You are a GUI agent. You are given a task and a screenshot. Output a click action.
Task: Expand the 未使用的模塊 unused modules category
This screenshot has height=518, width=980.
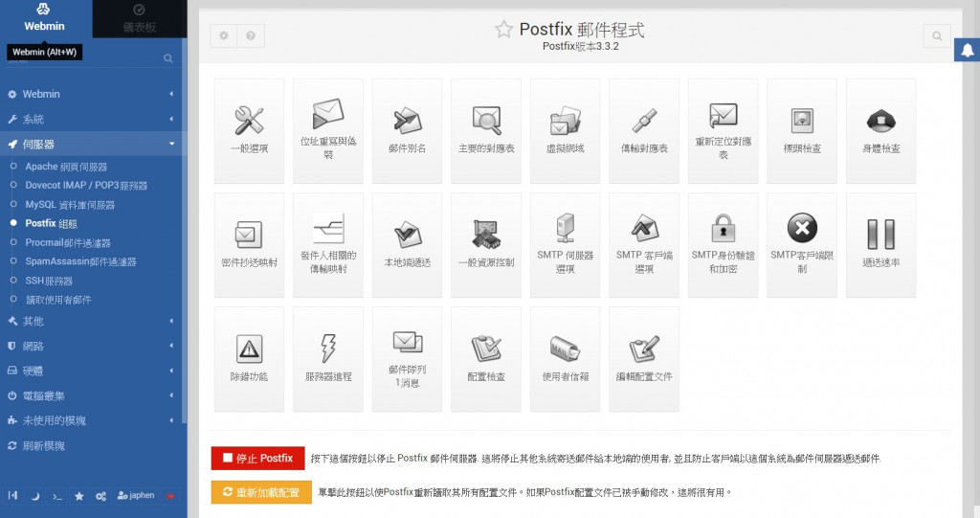[91, 421]
